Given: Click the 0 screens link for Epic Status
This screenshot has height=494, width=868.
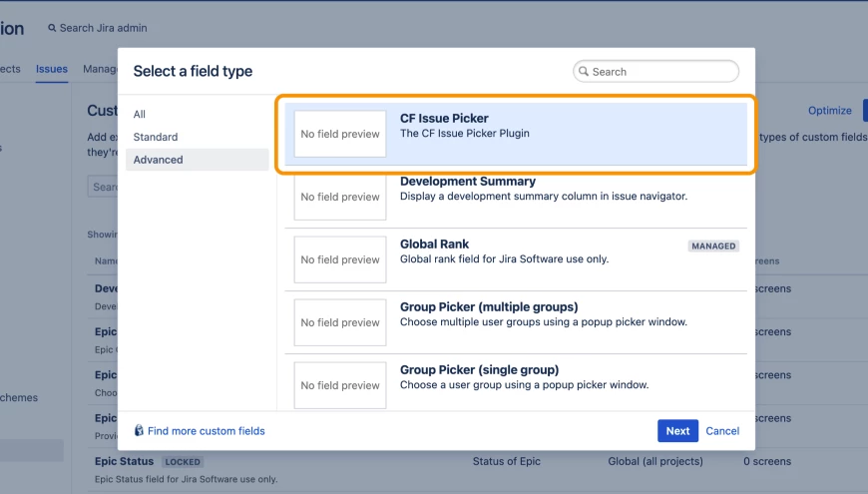Looking at the screenshot, I should [767, 461].
